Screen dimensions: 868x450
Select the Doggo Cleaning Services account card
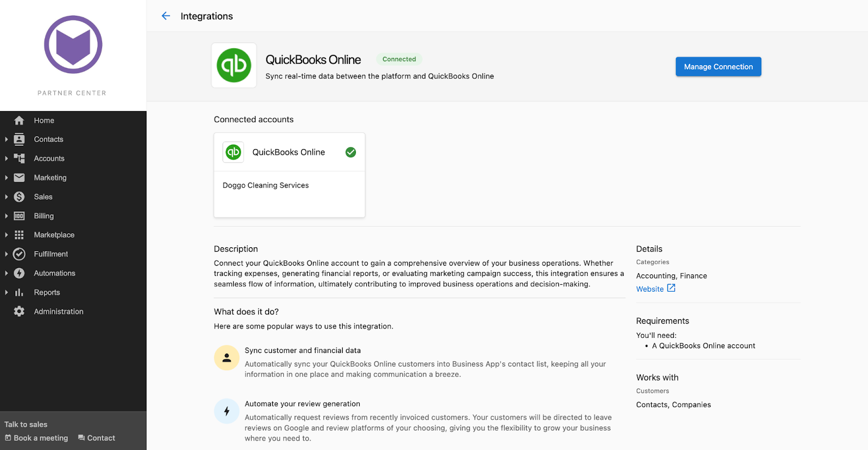click(289, 175)
